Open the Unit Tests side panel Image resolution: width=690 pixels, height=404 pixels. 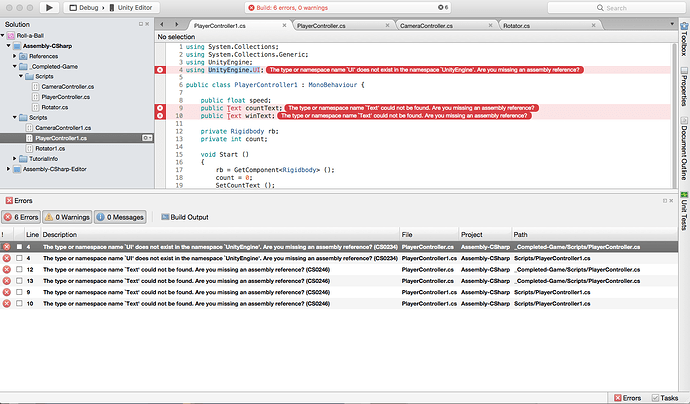[x=684, y=211]
